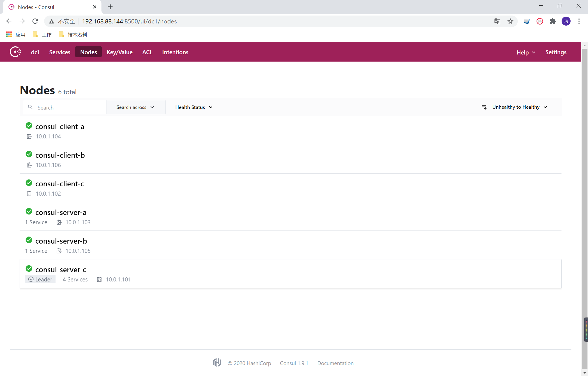Open the consul-server-a node
This screenshot has height=376, width=588.
(61, 213)
